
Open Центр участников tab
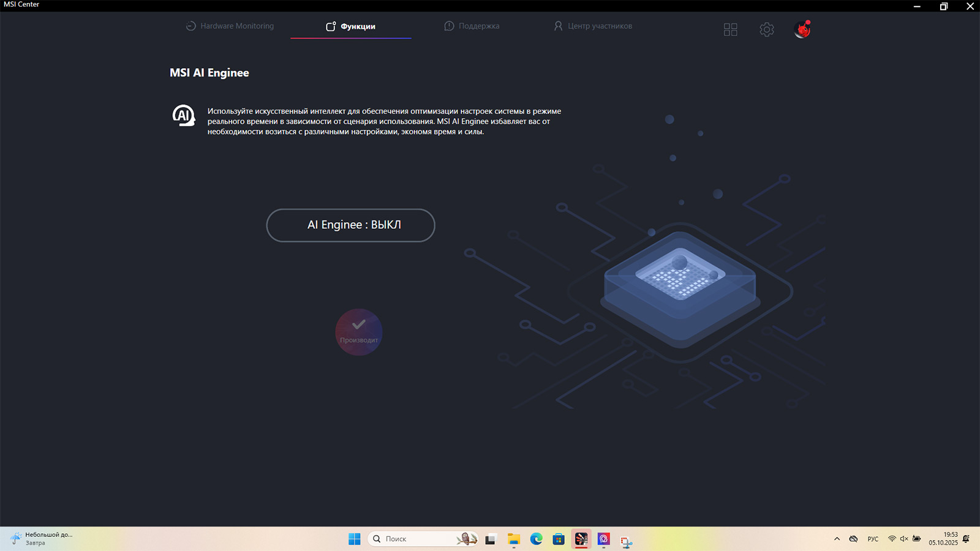[x=593, y=26]
